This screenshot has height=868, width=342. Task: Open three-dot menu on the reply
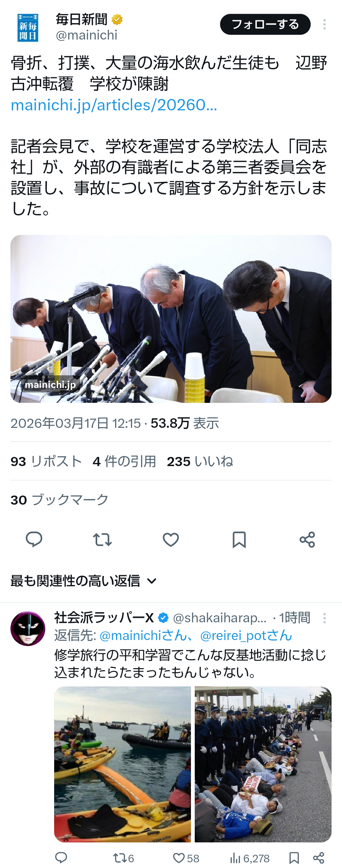click(324, 618)
